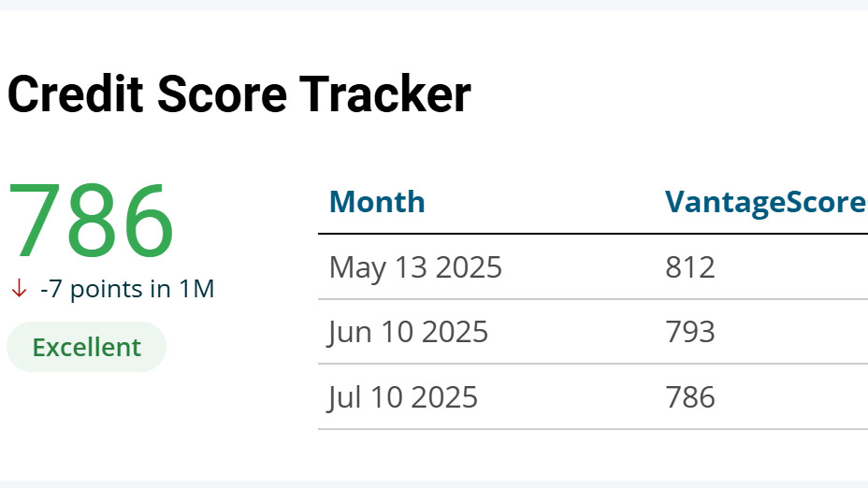
Task: Click the red downward arrow icon
Action: point(18,290)
